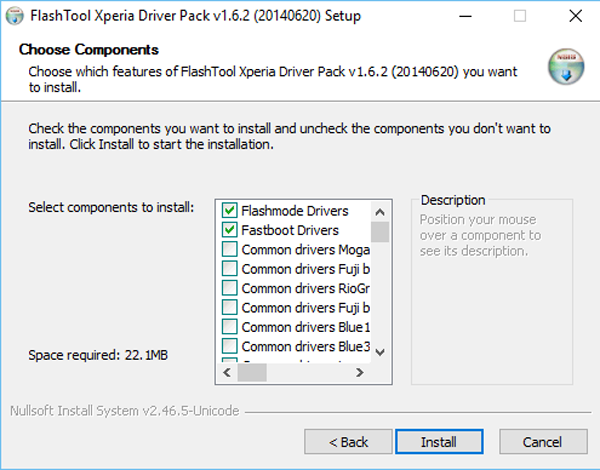Click the installer globe logo in header
Screen dimensions: 600x470
coord(566,67)
